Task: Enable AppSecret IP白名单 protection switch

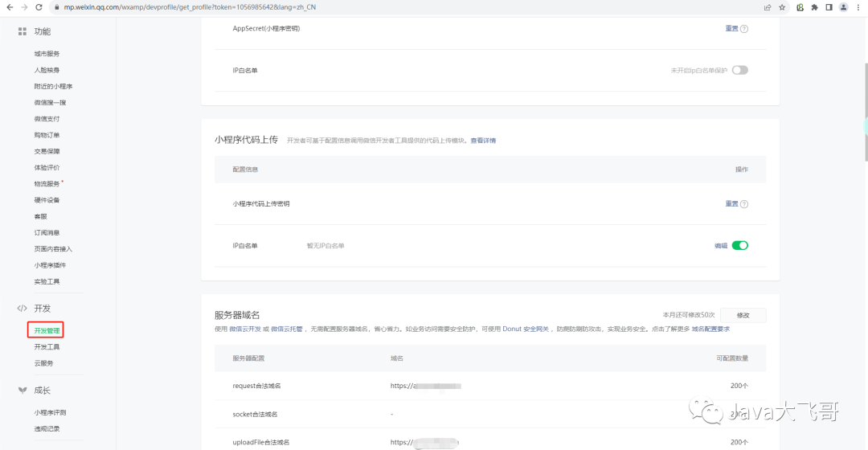Action: click(739, 70)
